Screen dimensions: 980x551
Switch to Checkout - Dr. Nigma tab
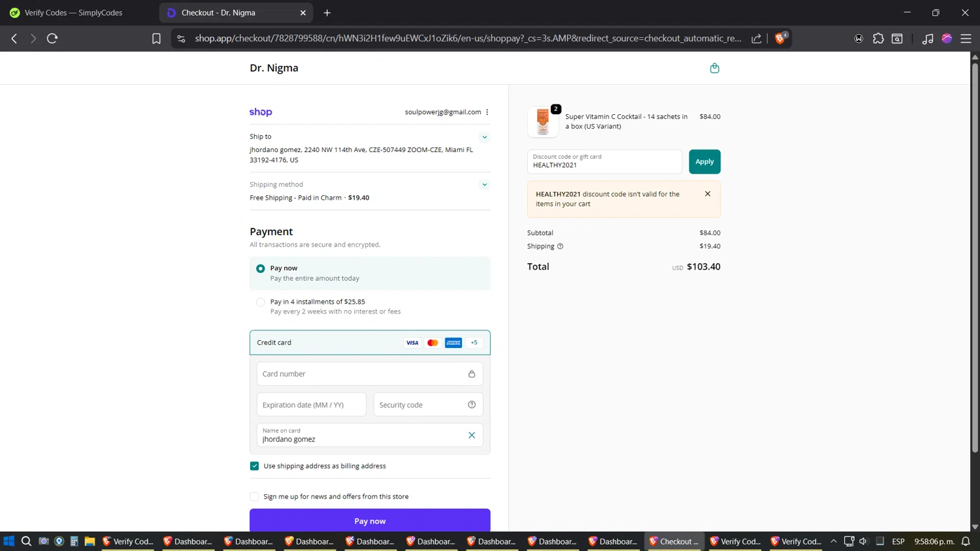click(x=235, y=12)
